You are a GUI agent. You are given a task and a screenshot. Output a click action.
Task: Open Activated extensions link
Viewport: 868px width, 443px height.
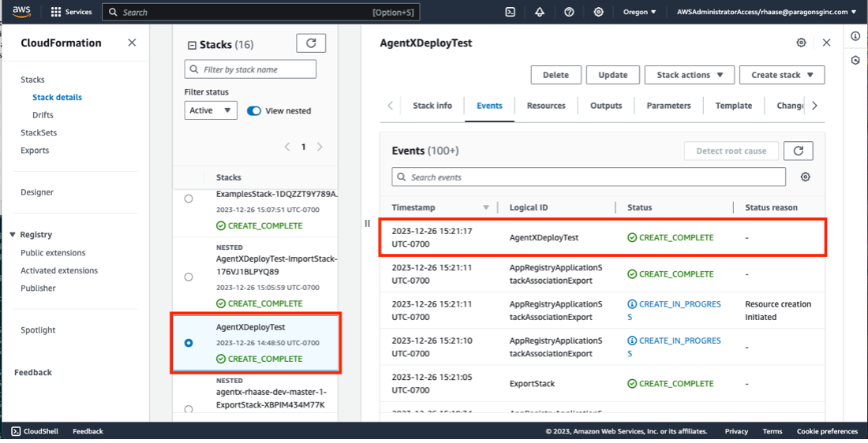click(59, 270)
